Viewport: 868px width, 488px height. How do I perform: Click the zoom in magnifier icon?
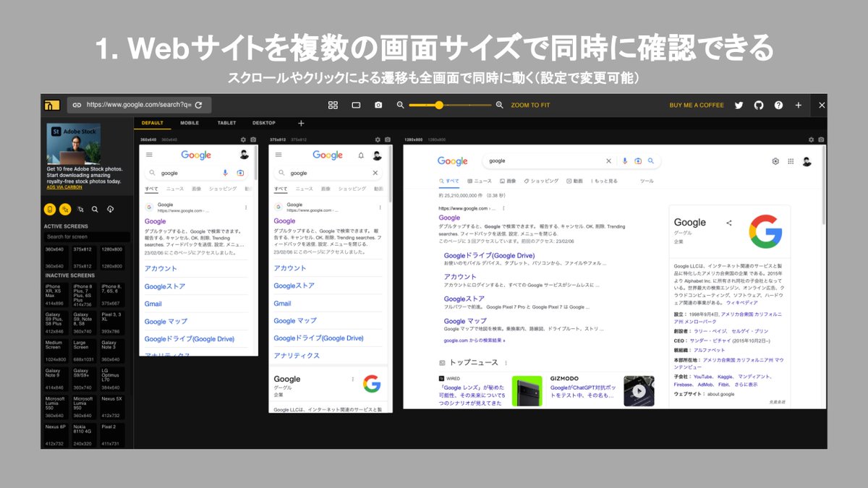499,105
